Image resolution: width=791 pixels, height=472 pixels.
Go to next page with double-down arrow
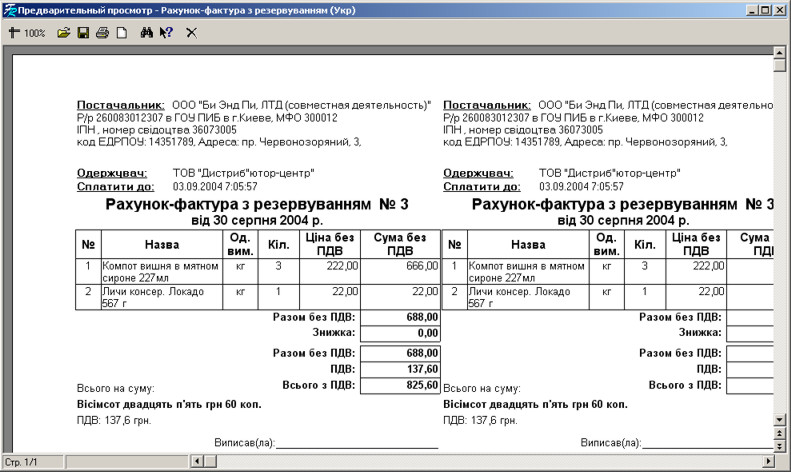pos(780,445)
